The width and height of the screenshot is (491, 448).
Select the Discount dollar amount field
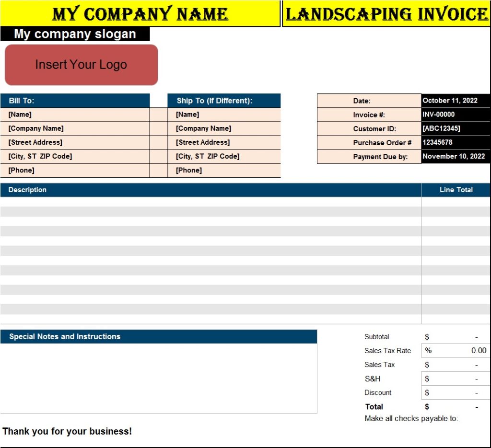click(x=456, y=392)
